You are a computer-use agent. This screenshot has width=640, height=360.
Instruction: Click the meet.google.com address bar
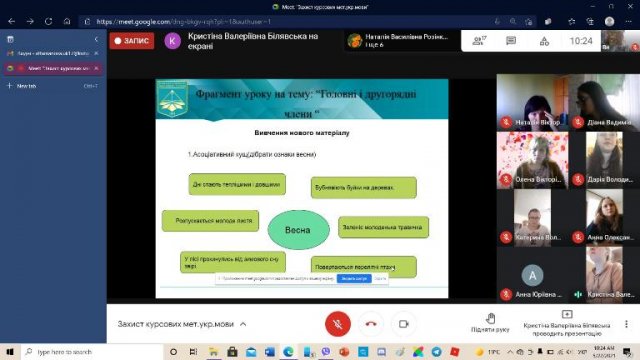[x=286, y=22]
